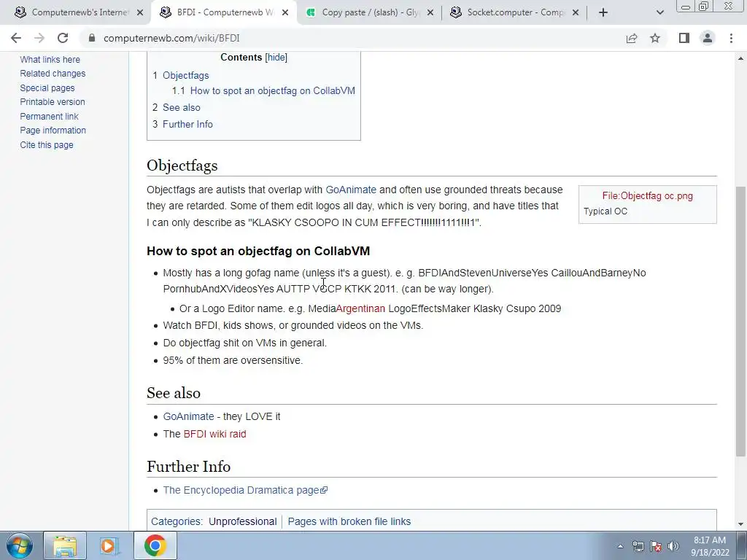Click the Permanent link sidebar item
The image size is (747, 560).
49,116
